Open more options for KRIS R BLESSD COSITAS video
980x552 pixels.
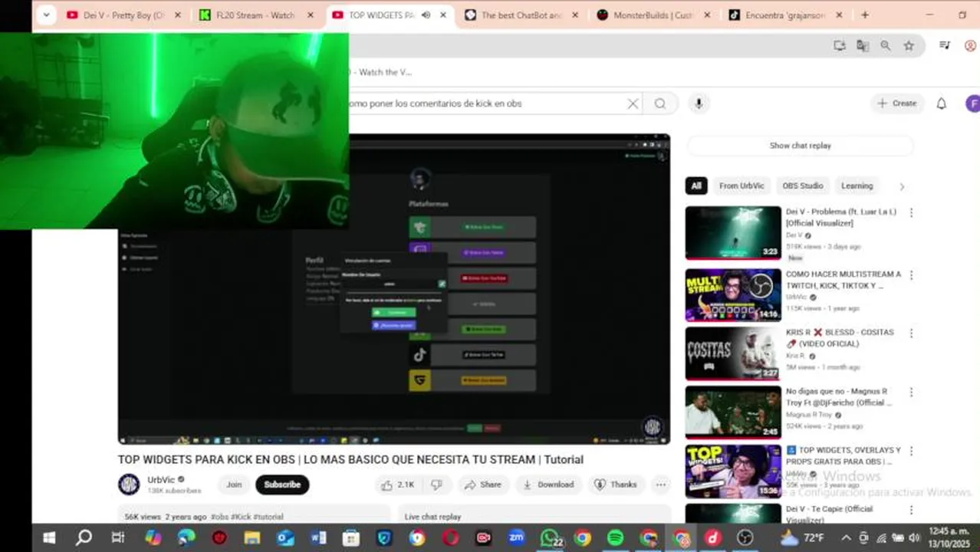tap(911, 333)
